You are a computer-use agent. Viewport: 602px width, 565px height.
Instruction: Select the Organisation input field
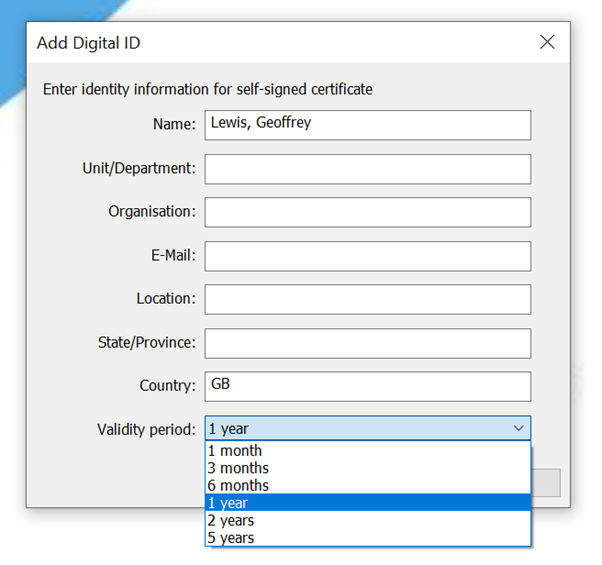click(368, 212)
